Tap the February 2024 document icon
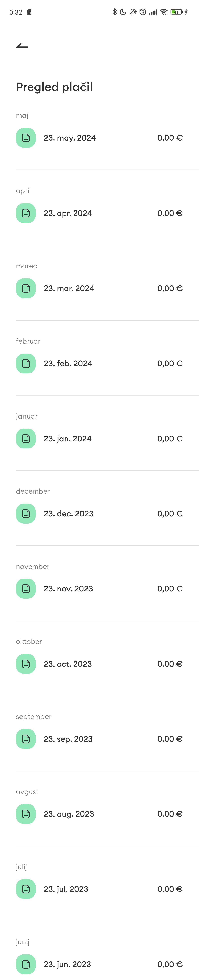199x980 pixels. click(x=26, y=363)
